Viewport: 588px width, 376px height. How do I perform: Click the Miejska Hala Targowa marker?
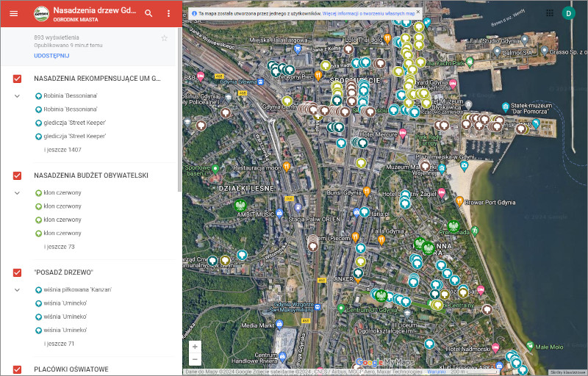298,48
